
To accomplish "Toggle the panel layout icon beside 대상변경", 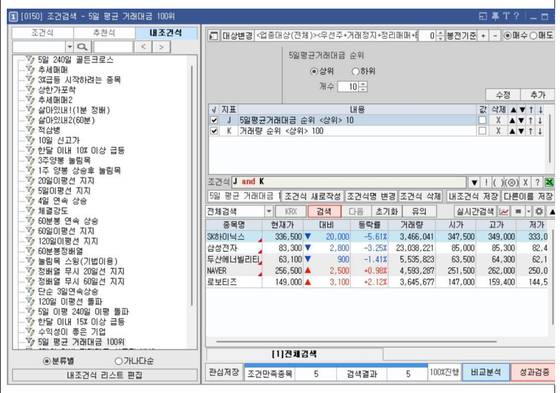I will click(213, 36).
